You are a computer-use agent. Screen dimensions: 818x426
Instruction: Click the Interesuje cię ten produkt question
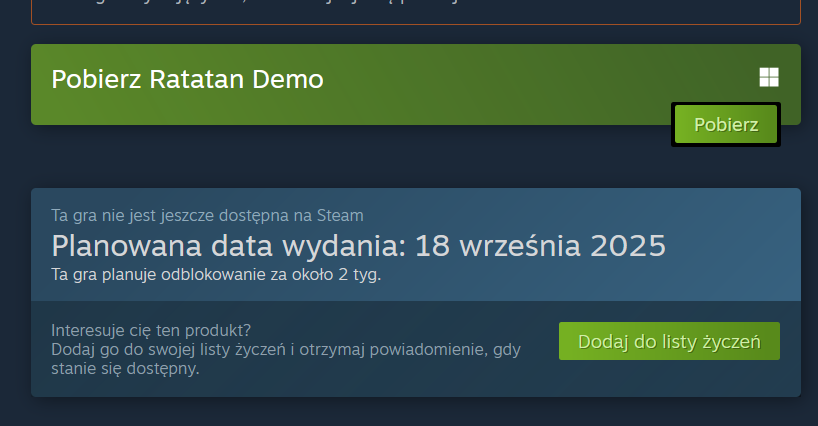pyautogui.click(x=151, y=330)
